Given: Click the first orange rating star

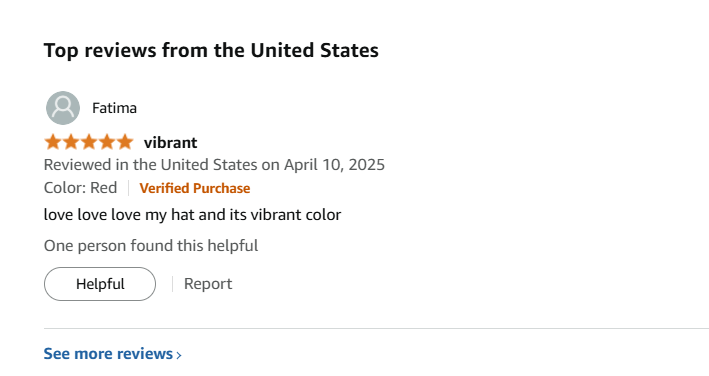Looking at the screenshot, I should [x=53, y=142].
